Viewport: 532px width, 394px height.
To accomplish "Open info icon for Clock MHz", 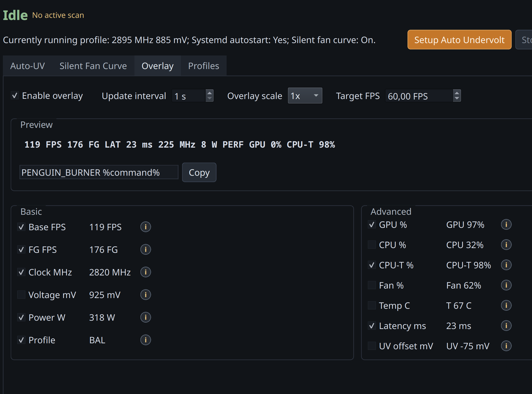I will [145, 272].
